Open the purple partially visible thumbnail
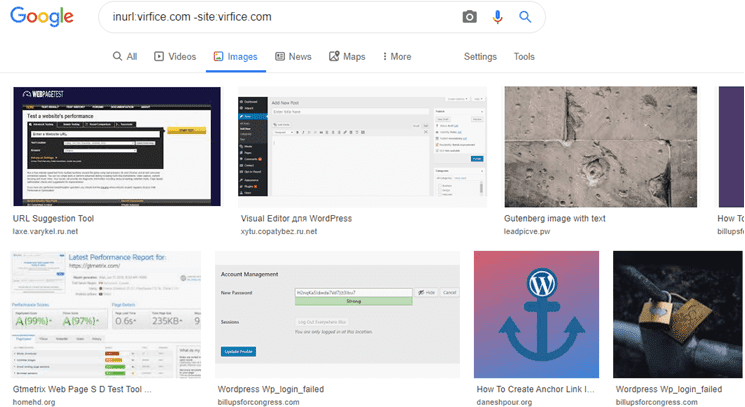Viewport: 745px width, 407px height. pos(731,147)
